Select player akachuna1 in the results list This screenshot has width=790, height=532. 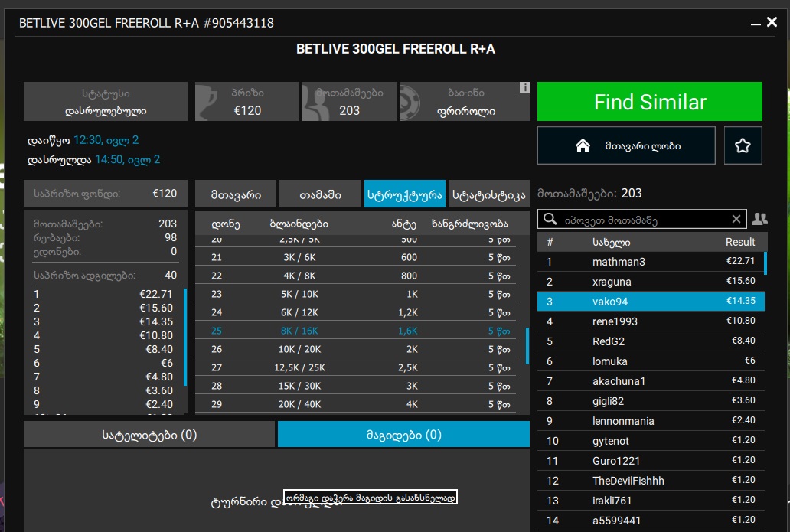651,381
